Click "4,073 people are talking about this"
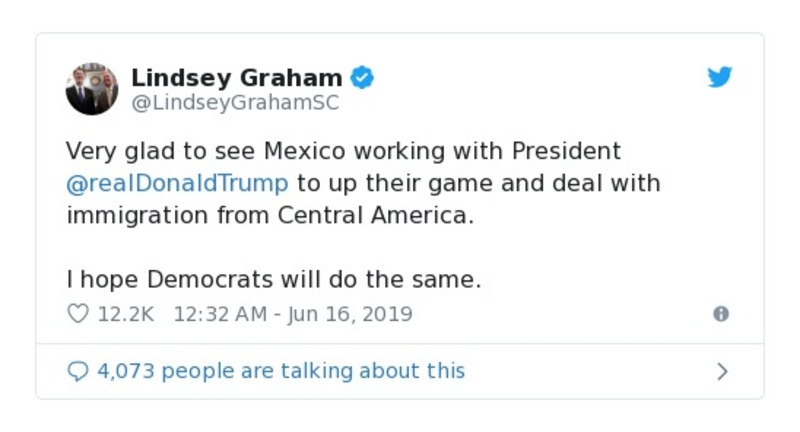The width and height of the screenshot is (800, 432). pyautogui.click(x=280, y=371)
